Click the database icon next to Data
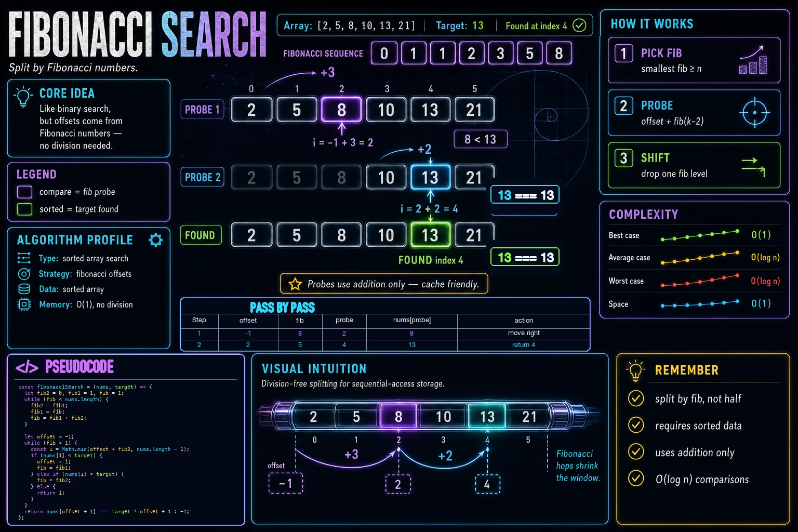798x532 pixels. [24, 289]
